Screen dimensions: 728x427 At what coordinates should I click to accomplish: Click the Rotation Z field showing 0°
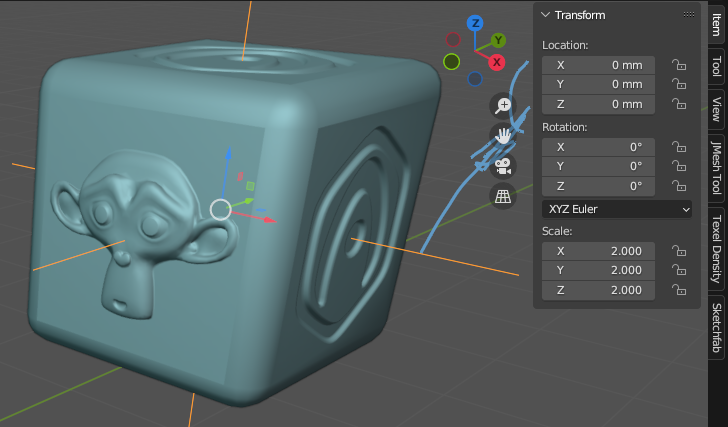(598, 186)
